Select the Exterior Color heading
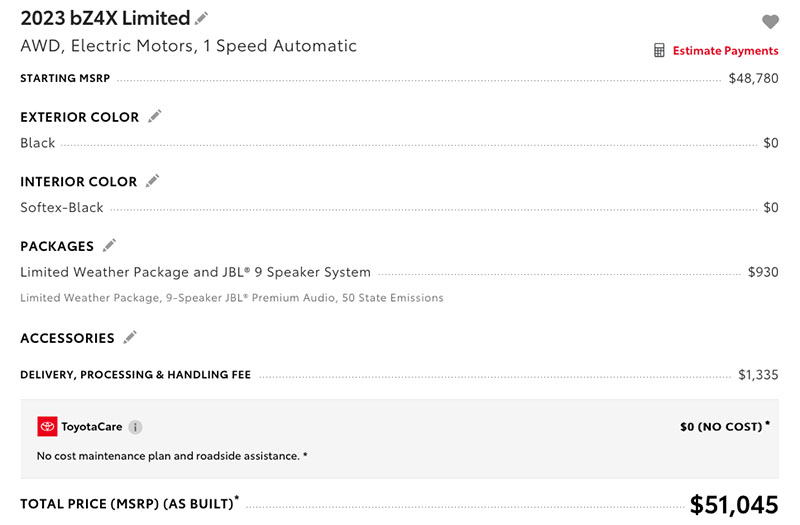800x525 pixels. pos(80,117)
